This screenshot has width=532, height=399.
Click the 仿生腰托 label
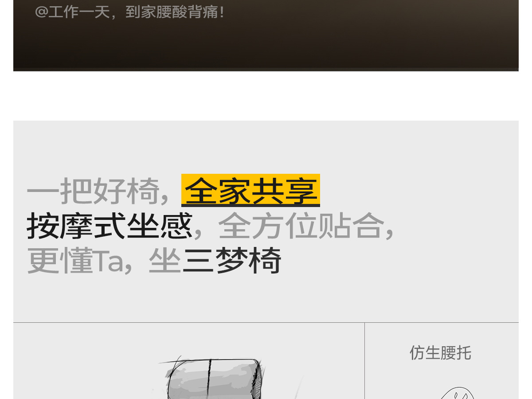coord(440,353)
